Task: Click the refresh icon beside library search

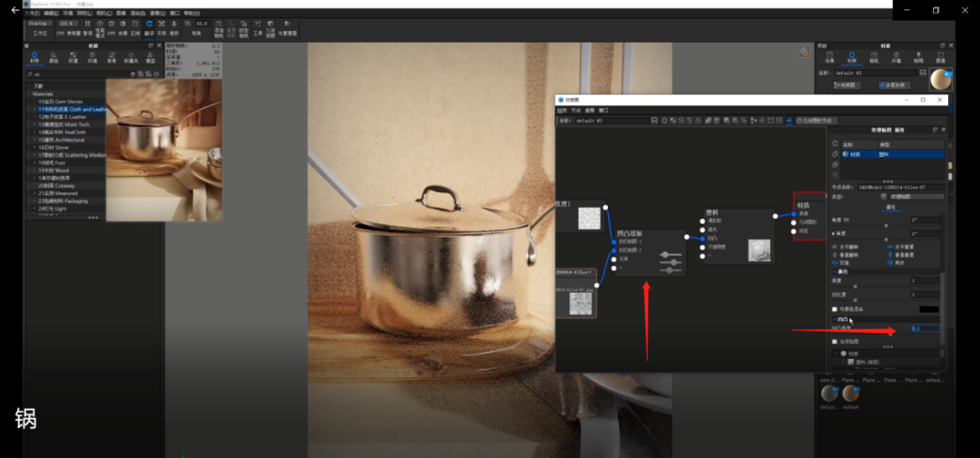Action: pos(156,73)
